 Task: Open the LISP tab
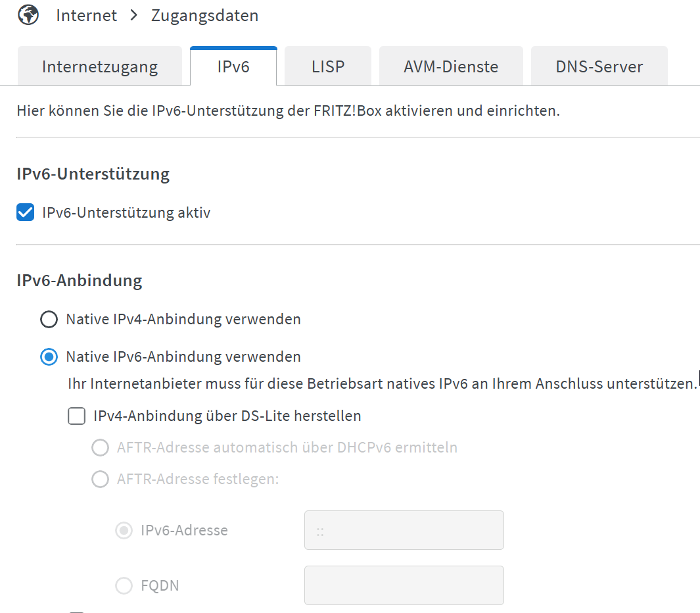pos(328,66)
